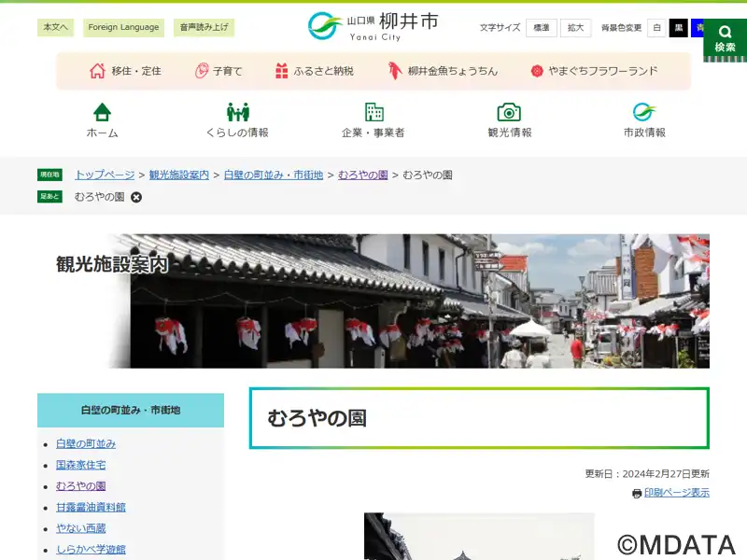
Task: Click the family icon above くらしの情報
Action: click(238, 112)
